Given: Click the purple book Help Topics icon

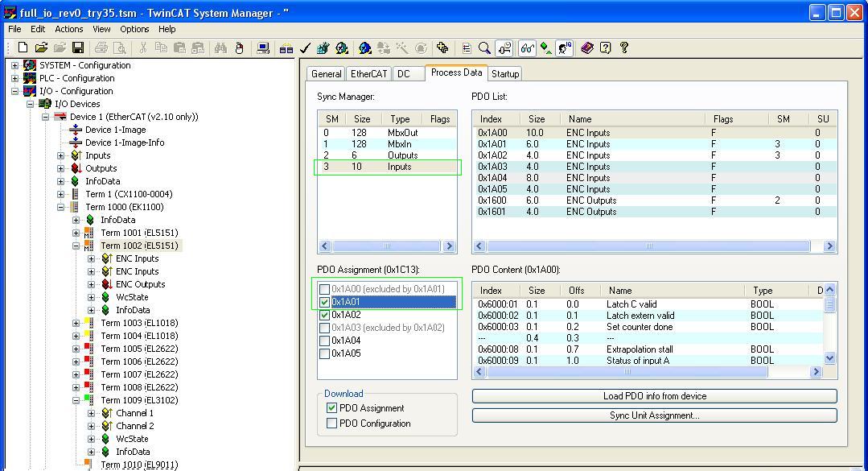Looking at the screenshot, I should [586, 48].
